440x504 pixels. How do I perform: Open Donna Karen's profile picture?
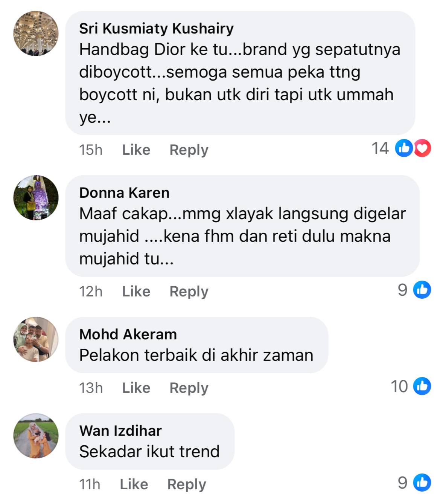click(36, 198)
